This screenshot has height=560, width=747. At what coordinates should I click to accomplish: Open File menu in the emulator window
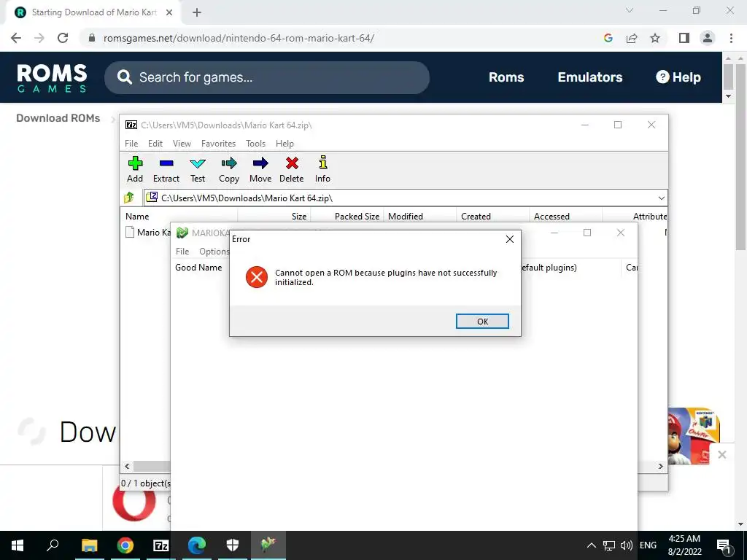point(182,252)
